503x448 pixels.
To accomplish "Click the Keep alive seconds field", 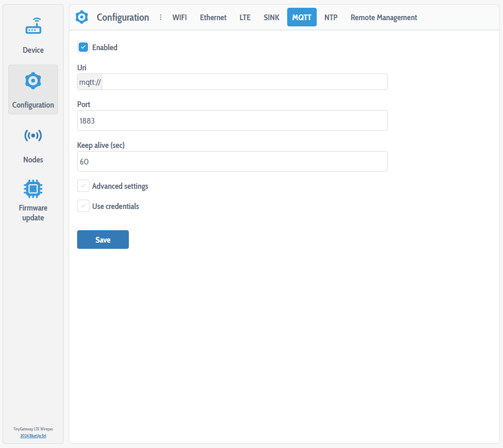I will (x=232, y=161).
